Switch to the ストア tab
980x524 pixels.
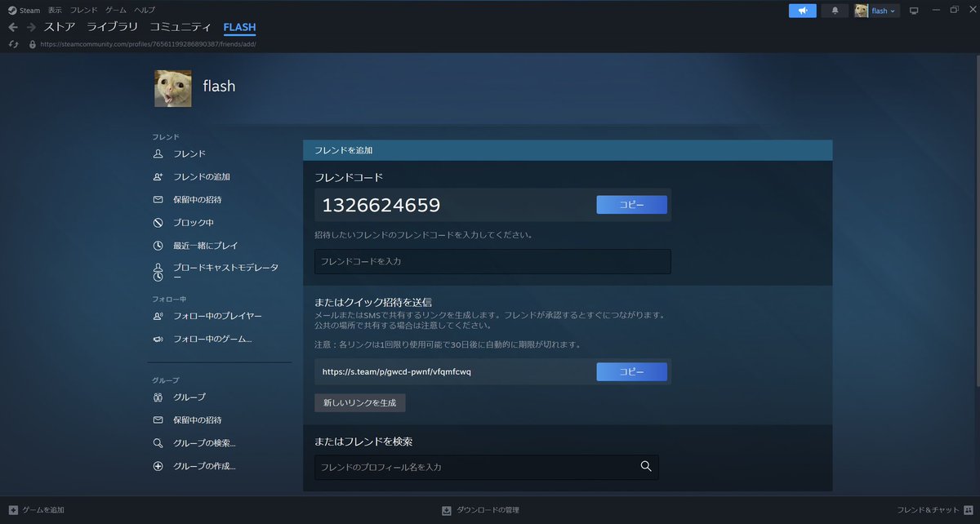coord(60,27)
